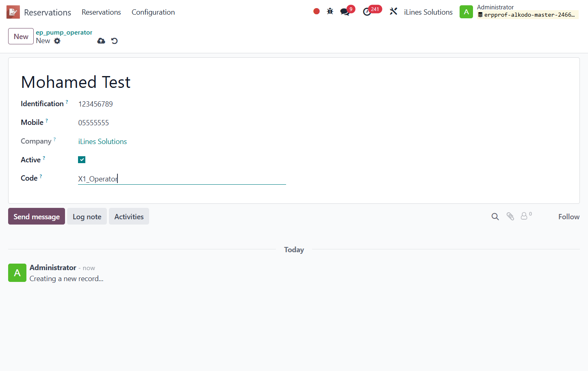Uncheck the Active checkbox

[82, 160]
